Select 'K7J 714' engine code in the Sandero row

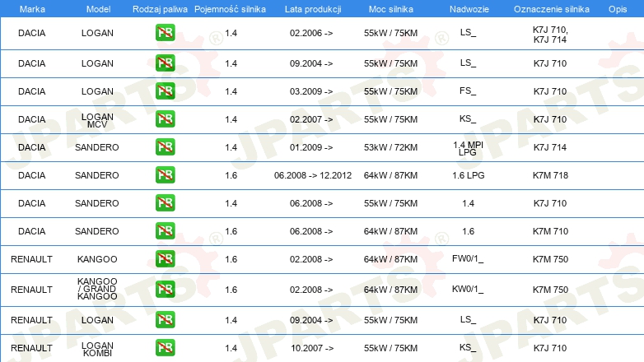pos(550,147)
